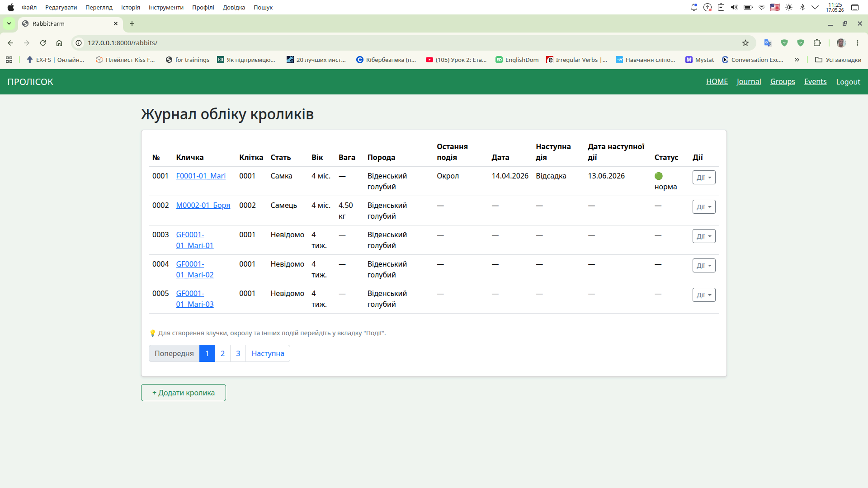Click the Apple menu icon
This screenshot has width=868, height=488.
(11, 7)
